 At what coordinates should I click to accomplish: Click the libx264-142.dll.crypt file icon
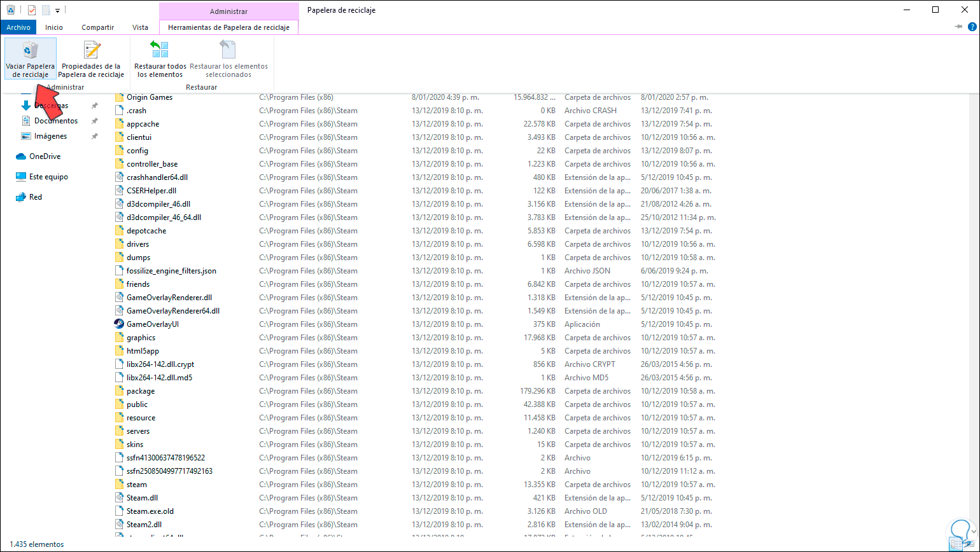pos(119,364)
